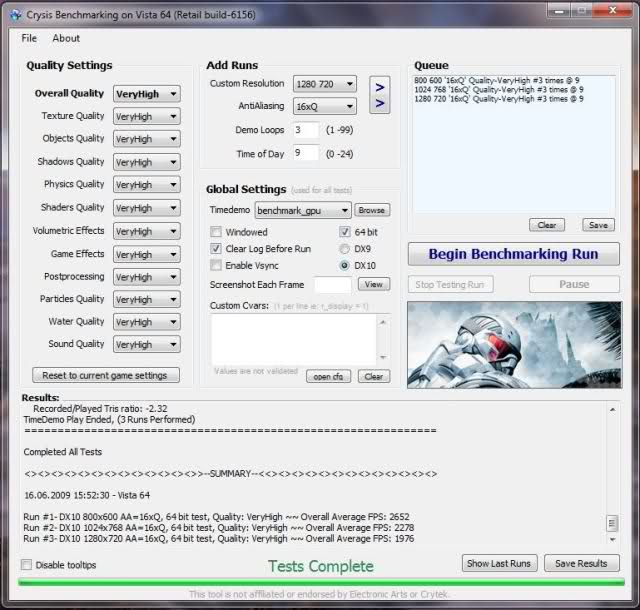
Task: Click the Browse button for Timedemo
Action: 372,210
